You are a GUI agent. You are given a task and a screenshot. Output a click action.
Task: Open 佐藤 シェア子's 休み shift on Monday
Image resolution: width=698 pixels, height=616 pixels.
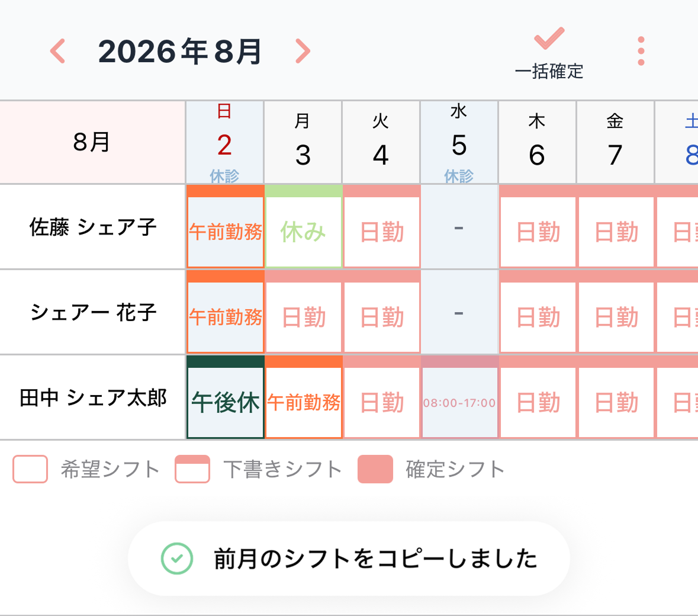[303, 227]
